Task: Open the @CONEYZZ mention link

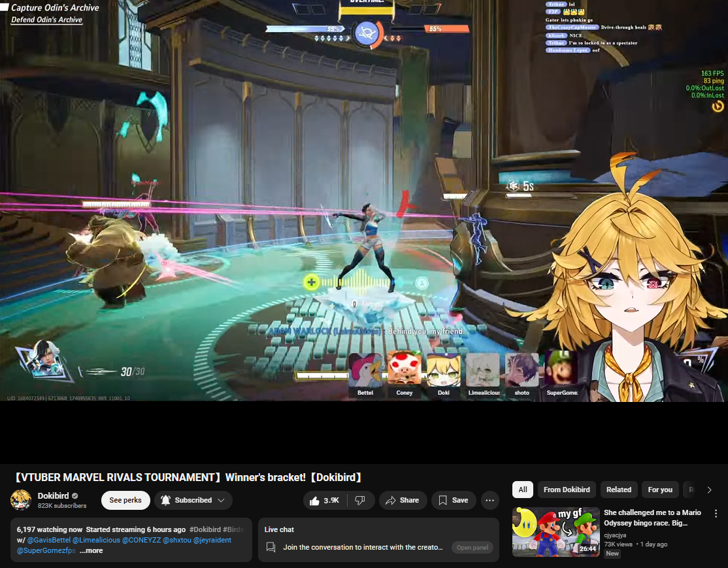Action: point(141,540)
